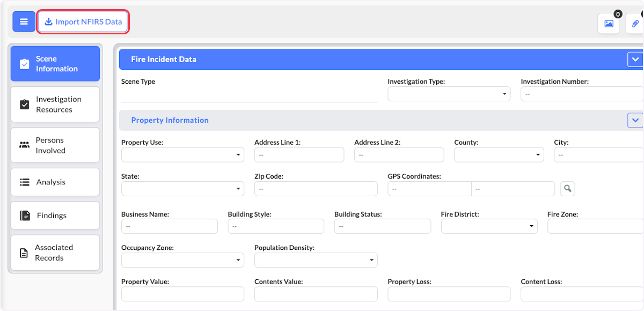Click the Fire Incident Data header title
Screen dimensions: 644x311
164,60
